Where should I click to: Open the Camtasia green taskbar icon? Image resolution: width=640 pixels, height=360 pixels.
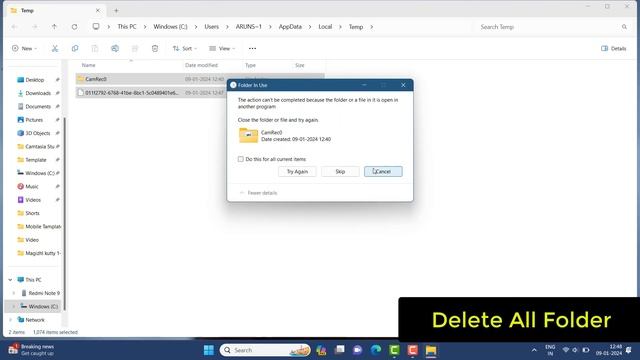click(394, 350)
